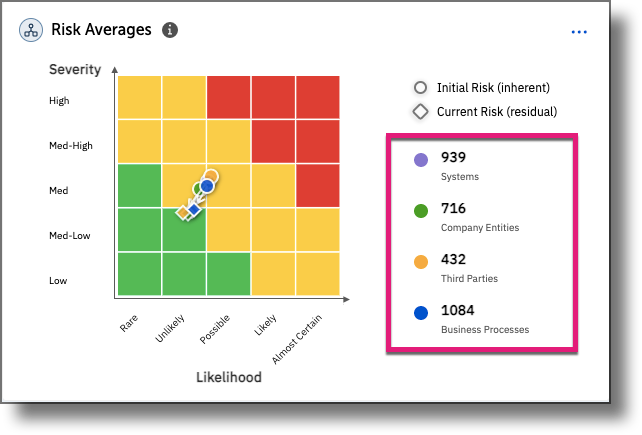The image size is (642, 435).
Task: Click the Initial Risk circle legend icon
Action: [x=421, y=88]
